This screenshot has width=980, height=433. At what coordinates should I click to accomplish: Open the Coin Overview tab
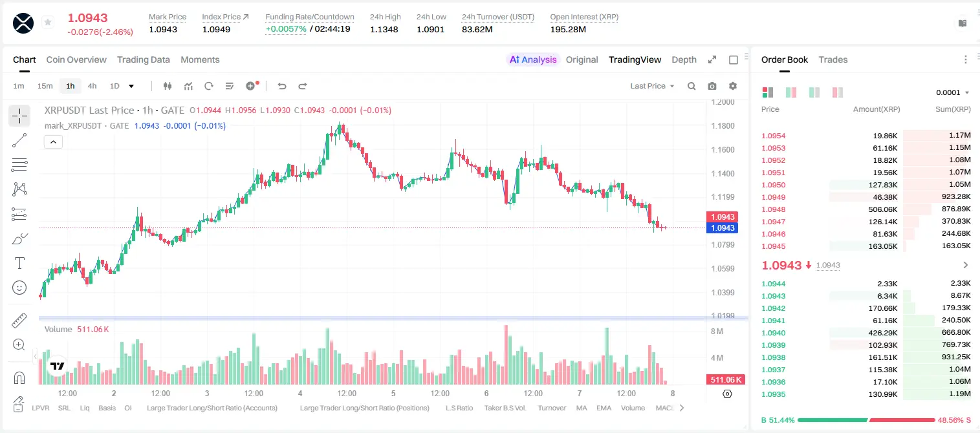pyautogui.click(x=76, y=59)
